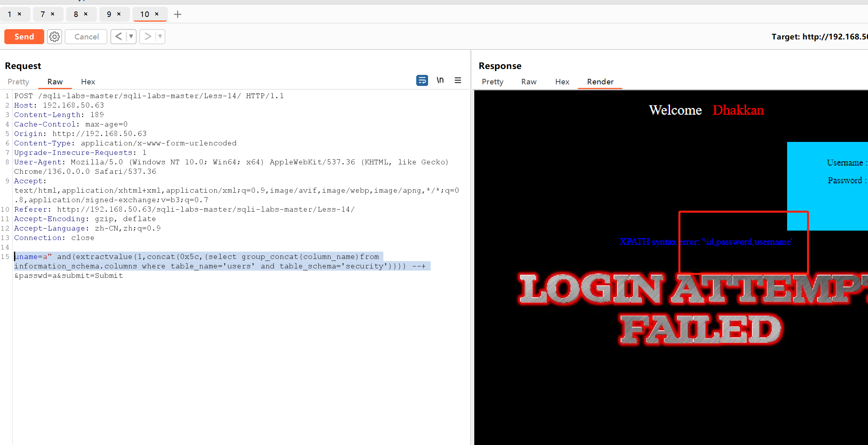The width and height of the screenshot is (868, 445).
Task: Close Repeater tab 7
Action: [x=52, y=14]
